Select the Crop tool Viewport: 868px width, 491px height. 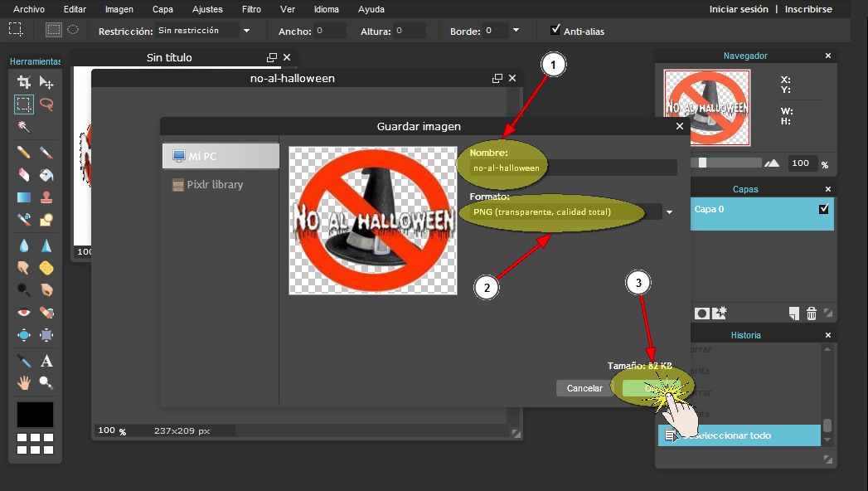(24, 82)
